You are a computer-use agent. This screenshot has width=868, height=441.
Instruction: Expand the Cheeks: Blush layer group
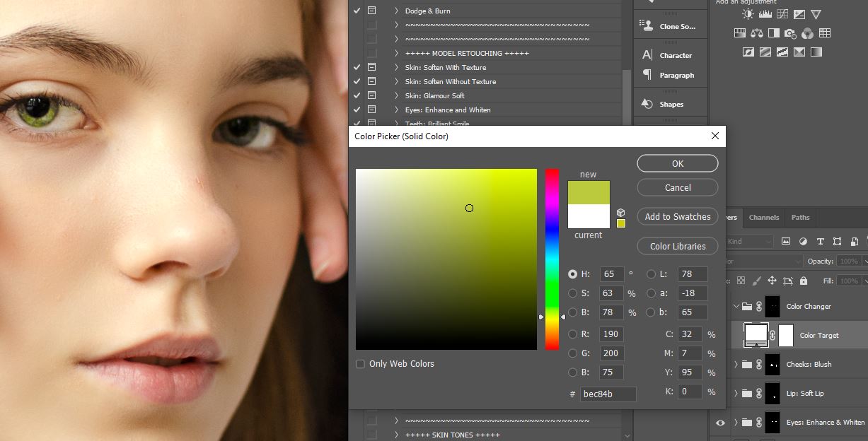point(736,365)
